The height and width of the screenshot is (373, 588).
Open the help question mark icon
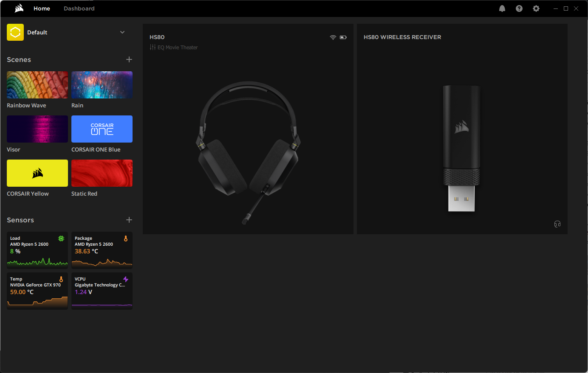coord(519,8)
